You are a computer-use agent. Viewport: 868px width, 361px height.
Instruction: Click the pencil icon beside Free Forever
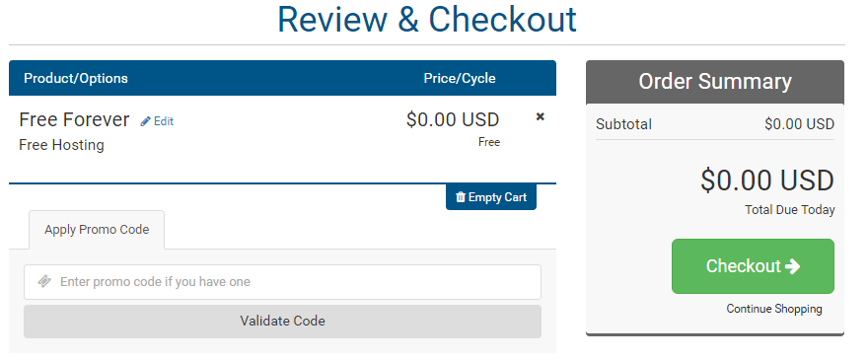pyautogui.click(x=146, y=121)
